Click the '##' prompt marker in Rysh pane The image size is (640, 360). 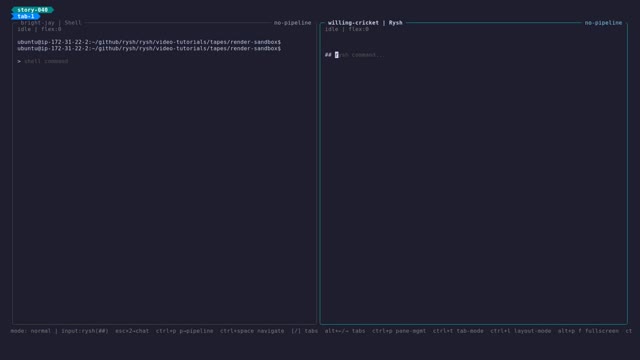pos(328,55)
